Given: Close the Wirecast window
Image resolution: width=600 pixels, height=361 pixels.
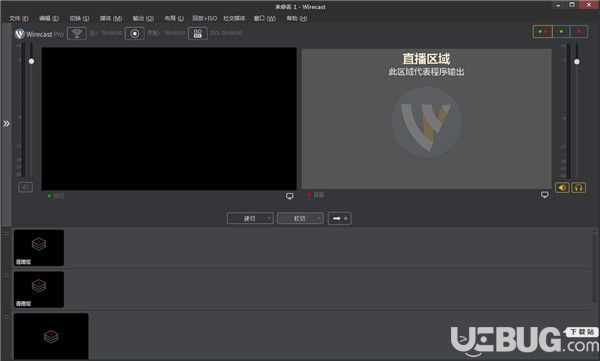Looking at the screenshot, I should [x=589, y=5].
